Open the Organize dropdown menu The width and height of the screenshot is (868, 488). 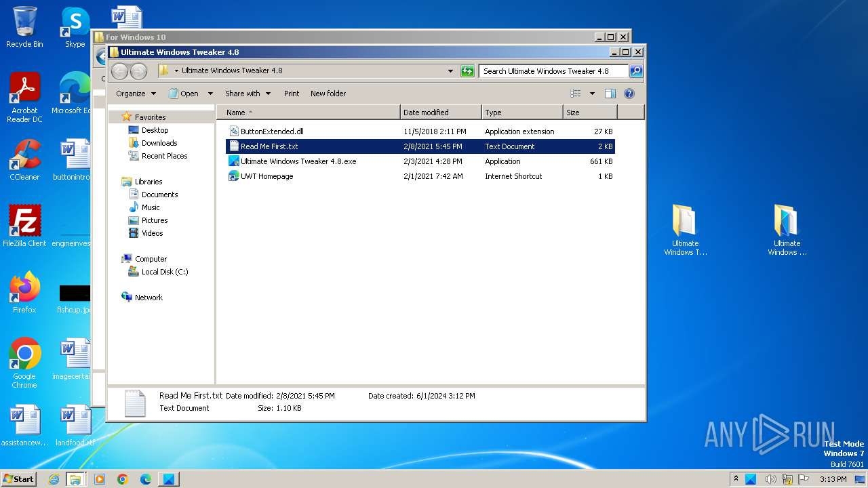136,94
